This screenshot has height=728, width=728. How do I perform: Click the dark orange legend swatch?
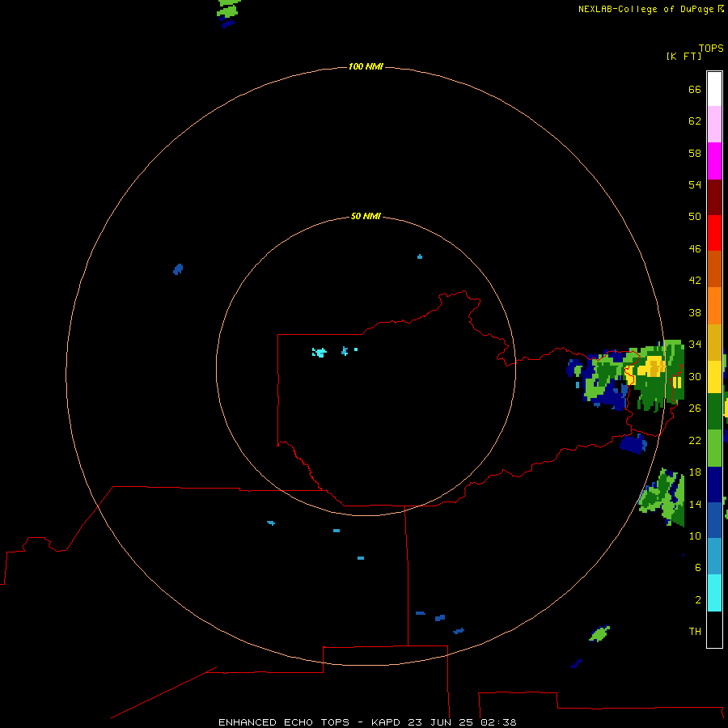click(714, 269)
